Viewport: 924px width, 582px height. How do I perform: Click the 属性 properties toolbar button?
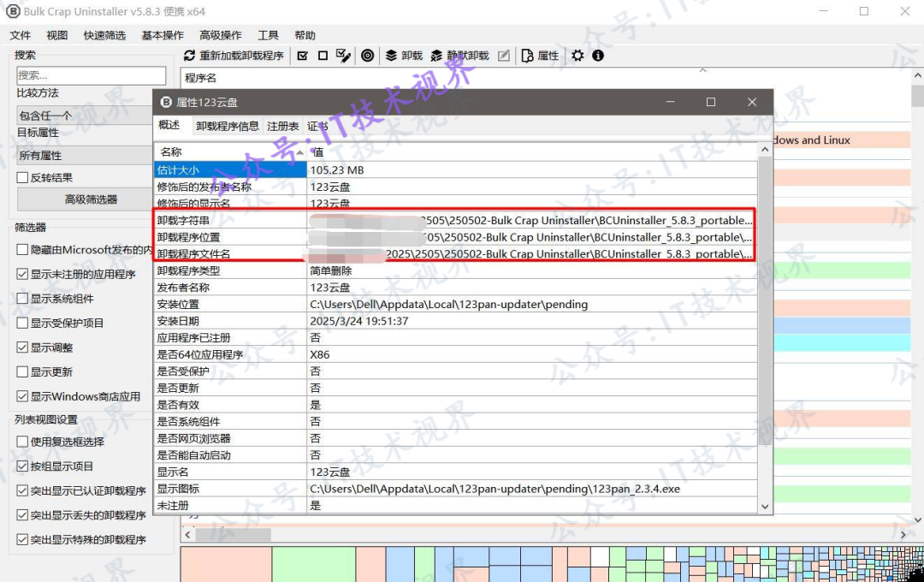click(540, 56)
